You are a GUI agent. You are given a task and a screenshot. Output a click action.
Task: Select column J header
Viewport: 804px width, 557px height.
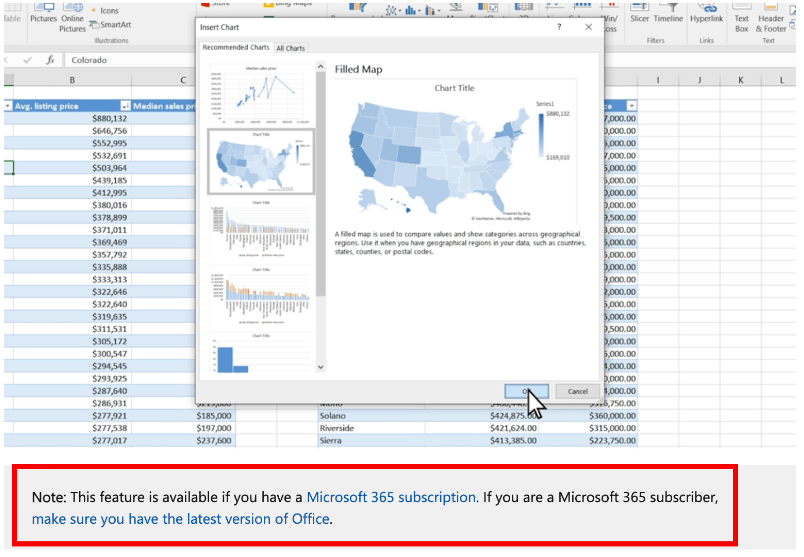click(699, 80)
